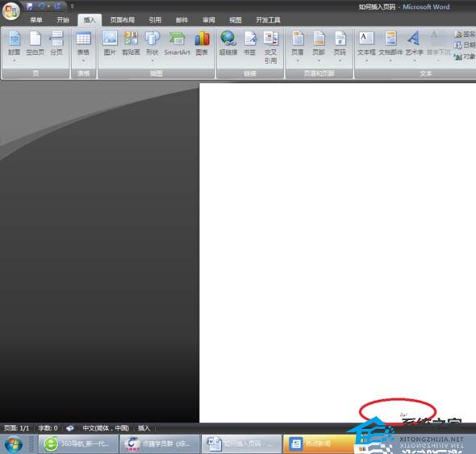The width and height of the screenshot is (476, 454).
Task: Insert a Blank Page (空白页)
Action: (35, 39)
